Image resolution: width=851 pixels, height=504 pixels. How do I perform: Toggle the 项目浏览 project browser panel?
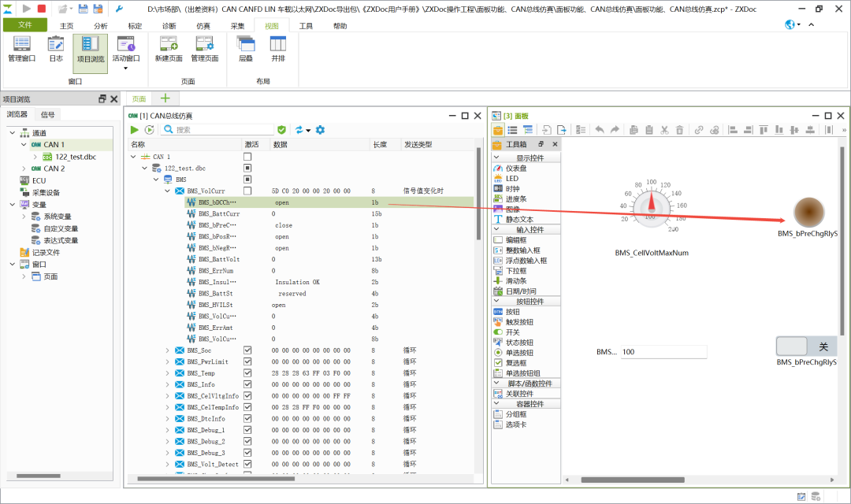[x=90, y=54]
